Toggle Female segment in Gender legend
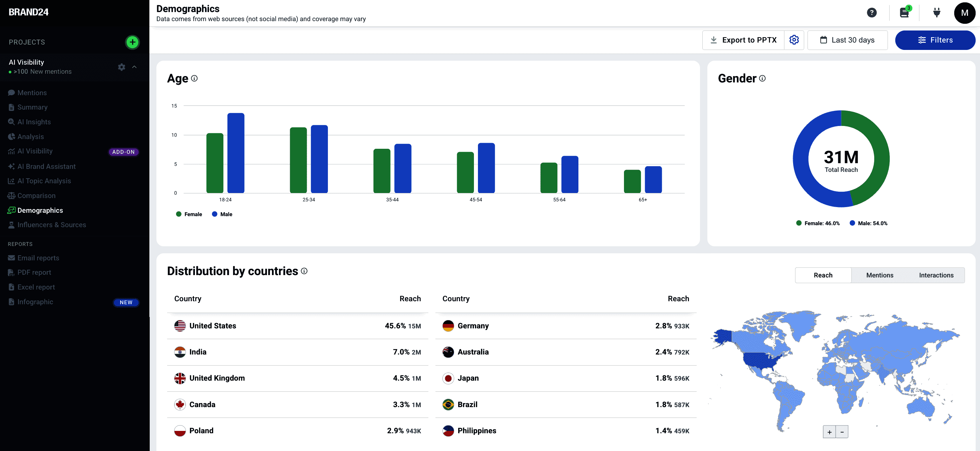 (818, 223)
